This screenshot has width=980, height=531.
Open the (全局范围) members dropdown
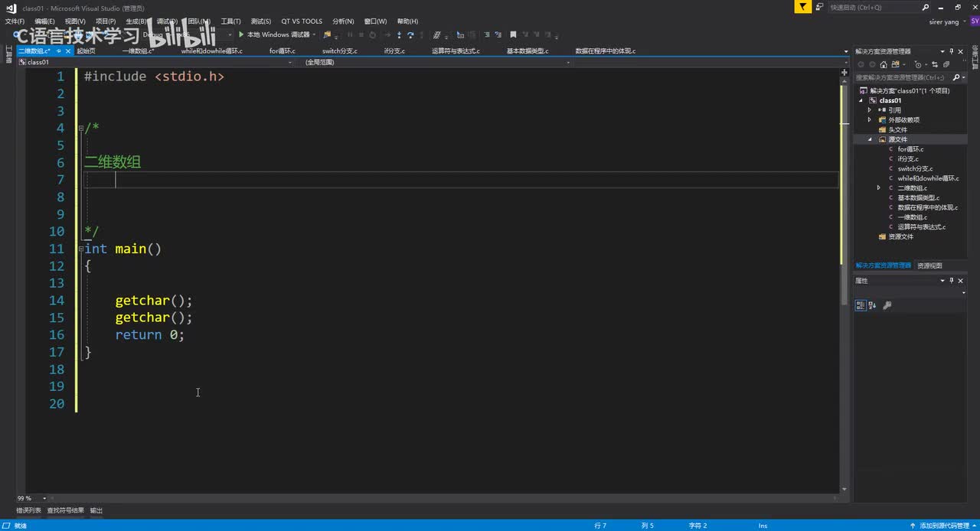pos(568,62)
